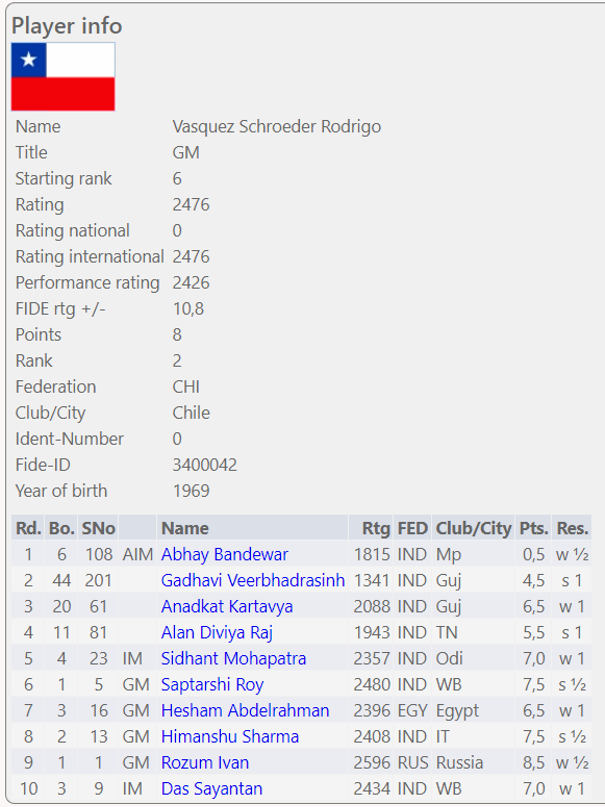Open Saptarshi Roy player link
The width and height of the screenshot is (605, 807).
(212, 684)
